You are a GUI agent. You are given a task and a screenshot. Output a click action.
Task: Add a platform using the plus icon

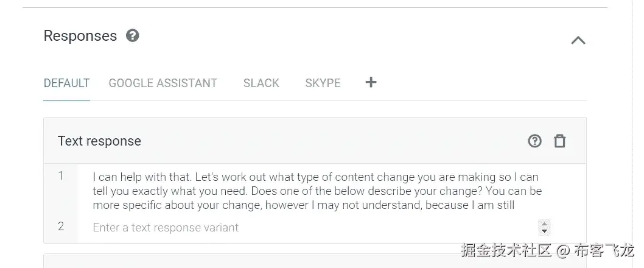371,82
